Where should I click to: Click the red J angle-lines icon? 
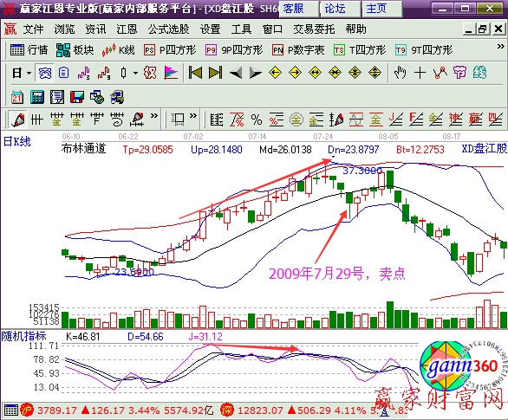(x=396, y=120)
